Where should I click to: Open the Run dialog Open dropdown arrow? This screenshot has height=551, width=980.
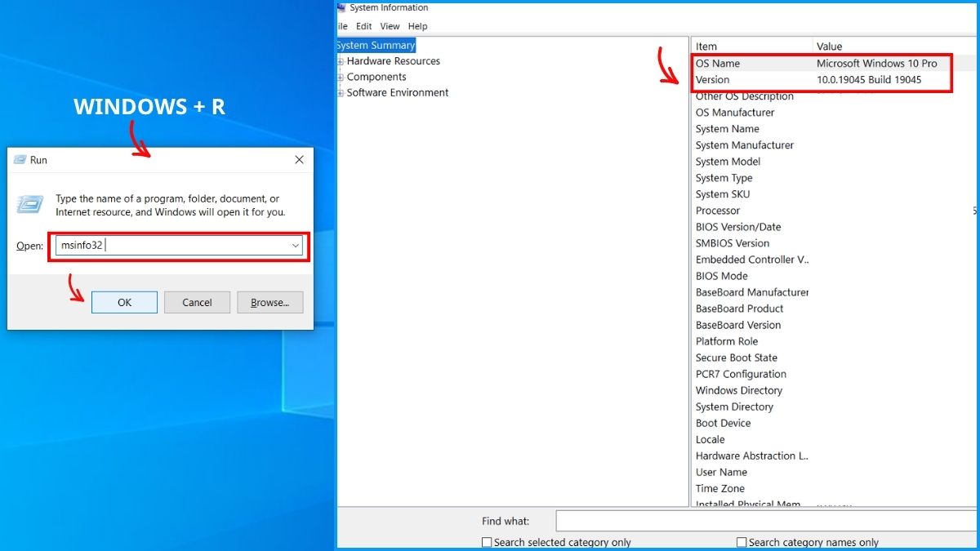[295, 246]
